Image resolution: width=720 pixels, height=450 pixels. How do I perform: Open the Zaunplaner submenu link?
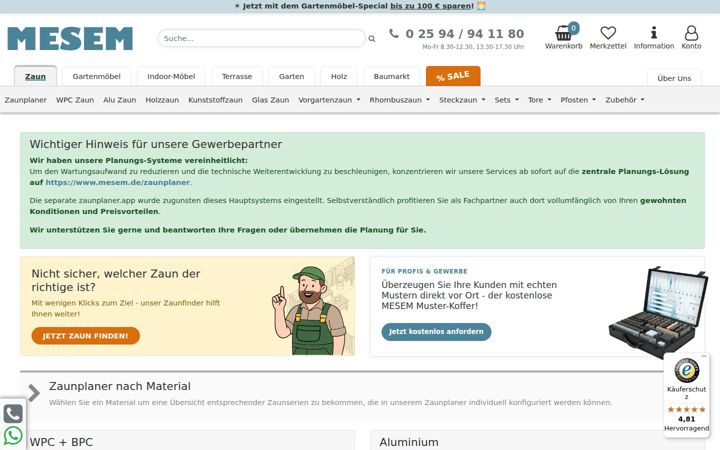26,100
